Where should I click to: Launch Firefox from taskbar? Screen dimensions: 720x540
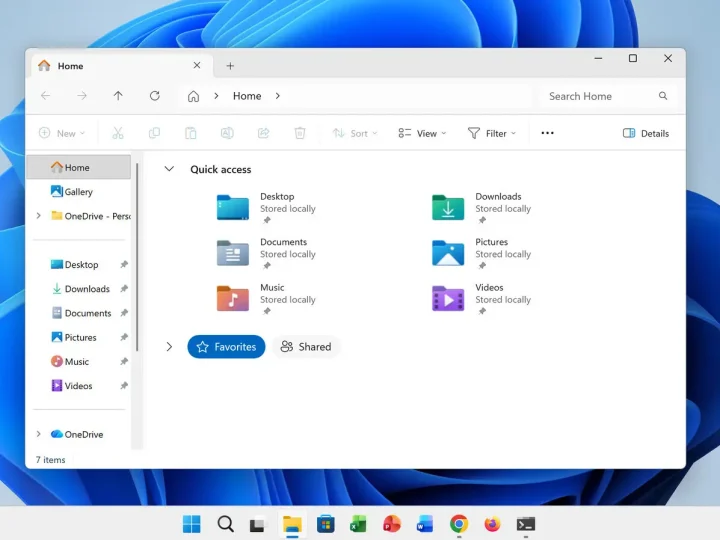point(492,524)
